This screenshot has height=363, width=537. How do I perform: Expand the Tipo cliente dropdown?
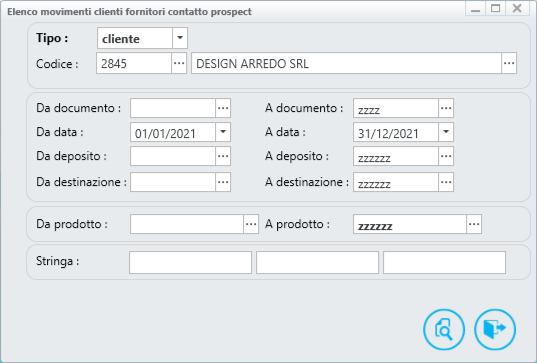point(180,38)
